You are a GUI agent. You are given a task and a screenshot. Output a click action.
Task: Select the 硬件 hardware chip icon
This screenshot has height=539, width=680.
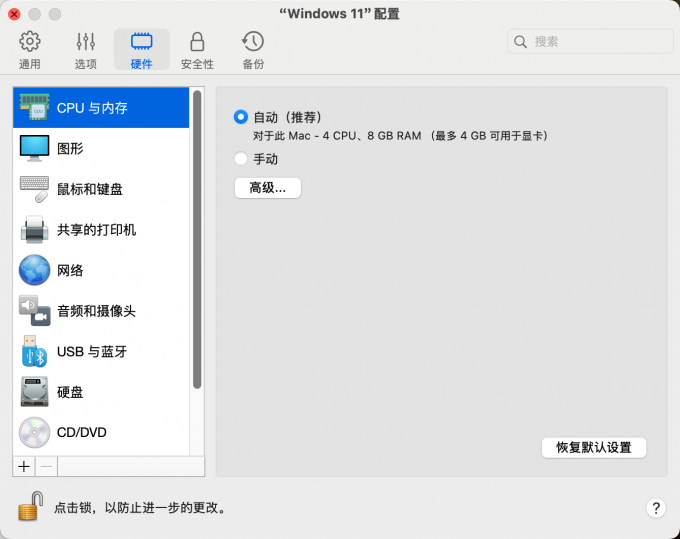(141, 42)
